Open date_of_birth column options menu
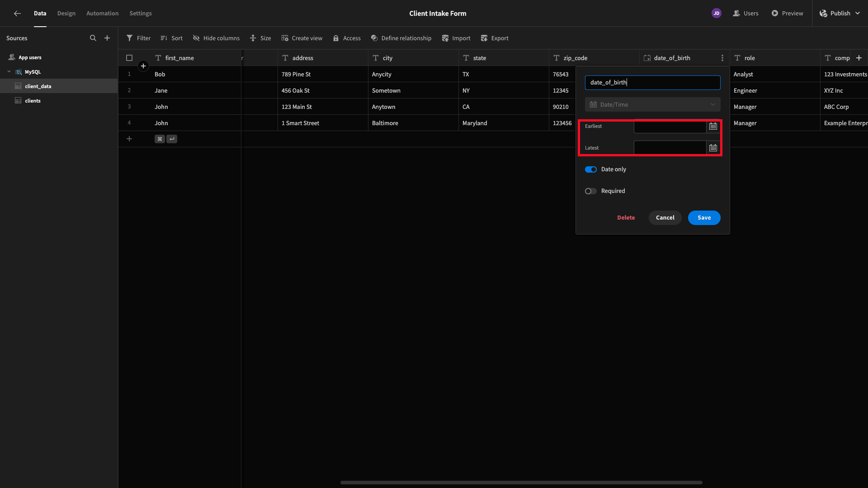 coord(722,58)
